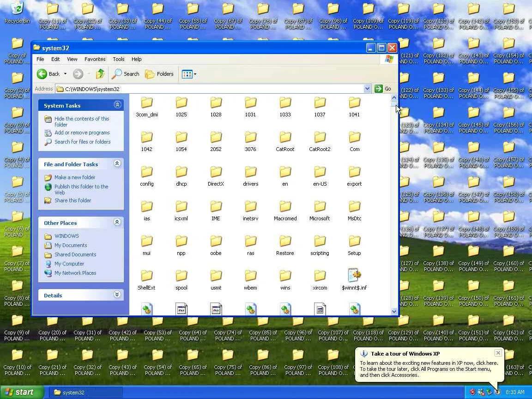532x399 pixels.
Task: Click Share this folder link
Action: 73,200
